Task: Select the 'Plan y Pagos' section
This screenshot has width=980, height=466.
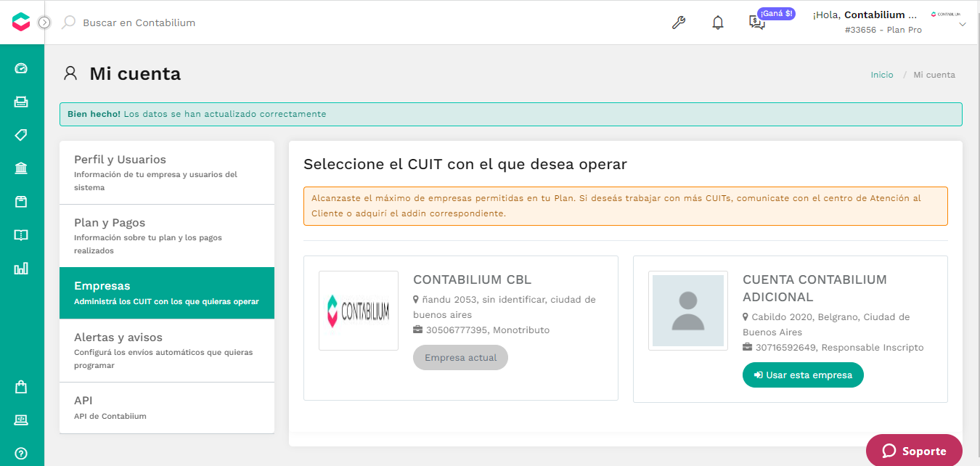Action: click(167, 236)
